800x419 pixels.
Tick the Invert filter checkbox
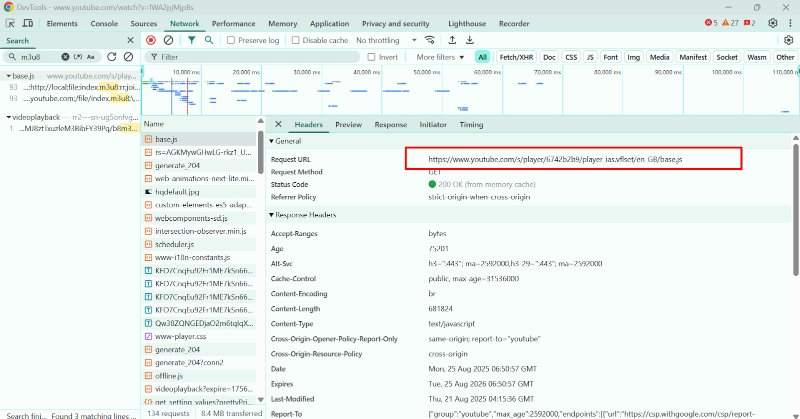pos(371,57)
